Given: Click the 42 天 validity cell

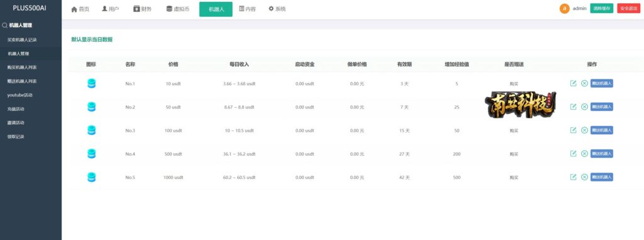Looking at the screenshot, I should pyautogui.click(x=404, y=178).
